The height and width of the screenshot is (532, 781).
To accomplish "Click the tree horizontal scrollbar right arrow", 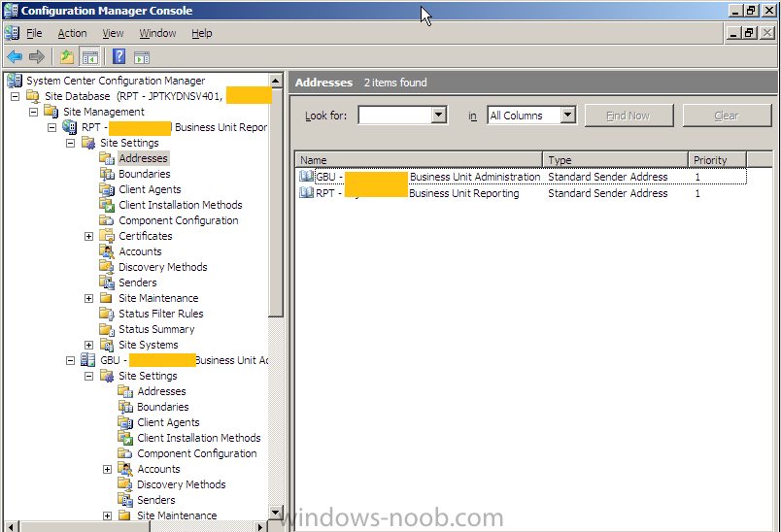I will 260,526.
